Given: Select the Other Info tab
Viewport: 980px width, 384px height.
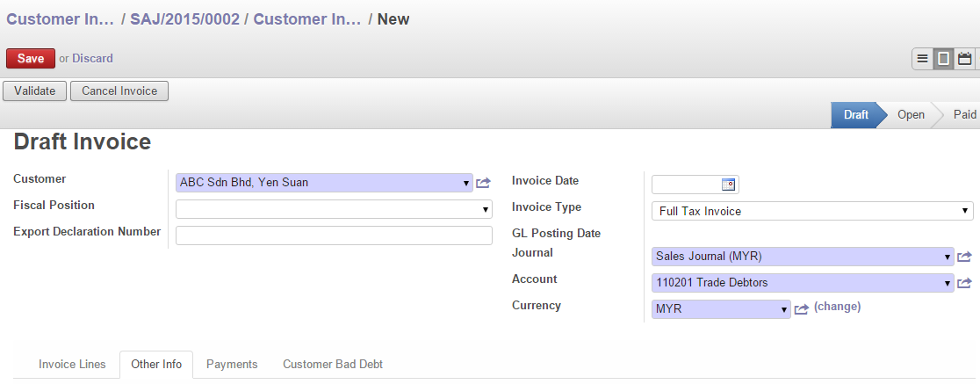Looking at the screenshot, I should click(x=156, y=365).
